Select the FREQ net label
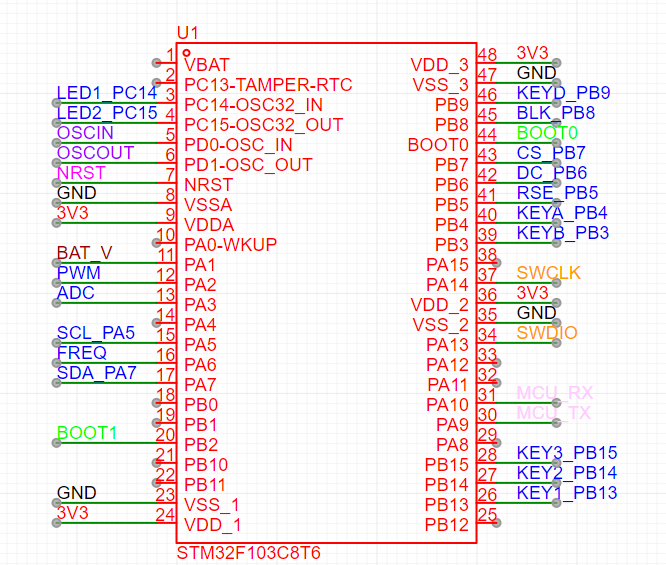Viewport: 666px width, 565px height. (82, 353)
